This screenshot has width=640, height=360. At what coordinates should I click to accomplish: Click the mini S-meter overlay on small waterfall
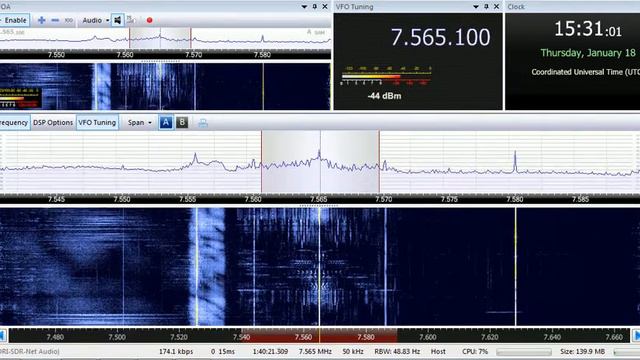pyautogui.click(x=20, y=98)
